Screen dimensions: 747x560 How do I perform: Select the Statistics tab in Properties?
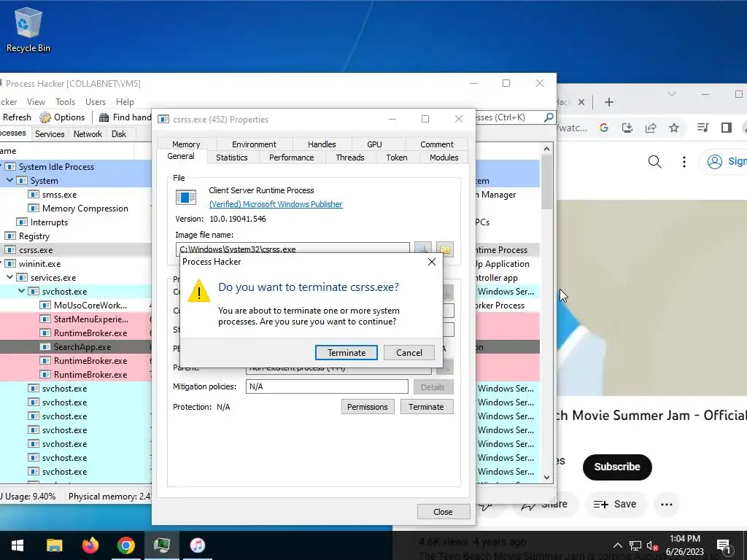232,157
